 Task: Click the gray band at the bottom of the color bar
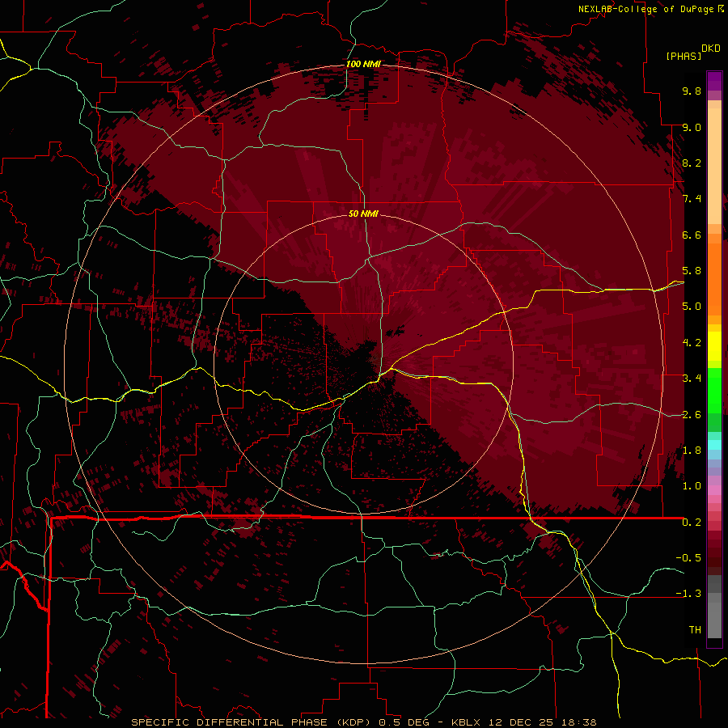tap(714, 617)
